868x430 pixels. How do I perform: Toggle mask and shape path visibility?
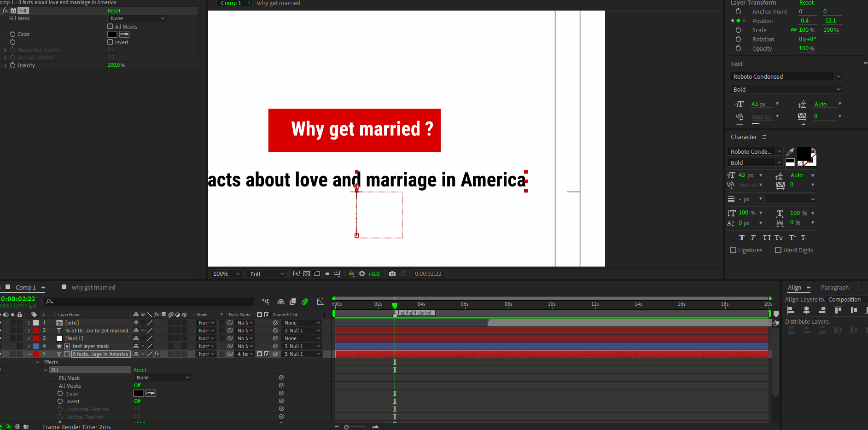pyautogui.click(x=317, y=273)
